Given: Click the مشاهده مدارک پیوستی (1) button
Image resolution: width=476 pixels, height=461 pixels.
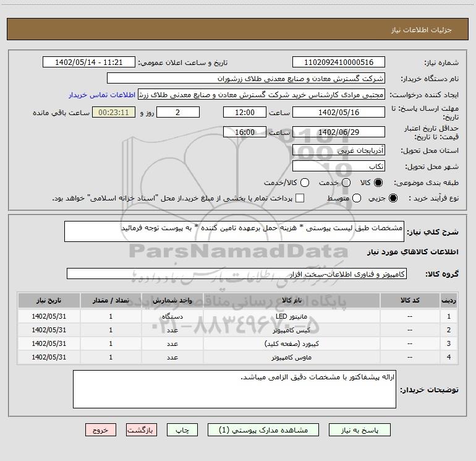Looking at the screenshot, I should (x=263, y=430).
